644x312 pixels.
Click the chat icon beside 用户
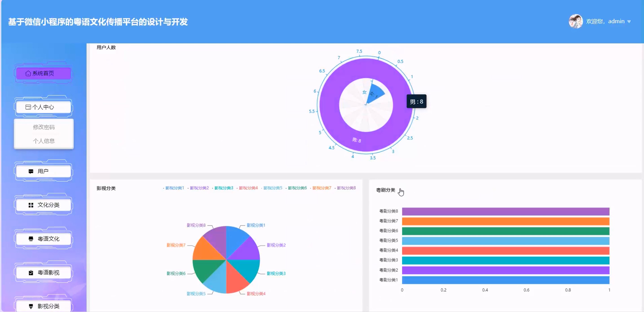(x=31, y=171)
